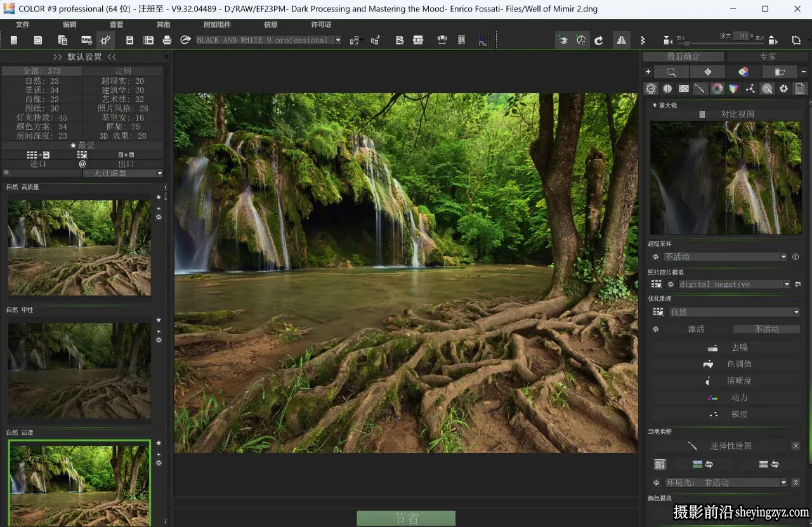812x527 pixels.
Task: Open the 自然 optimization assistant dropdown
Action: tap(735, 312)
